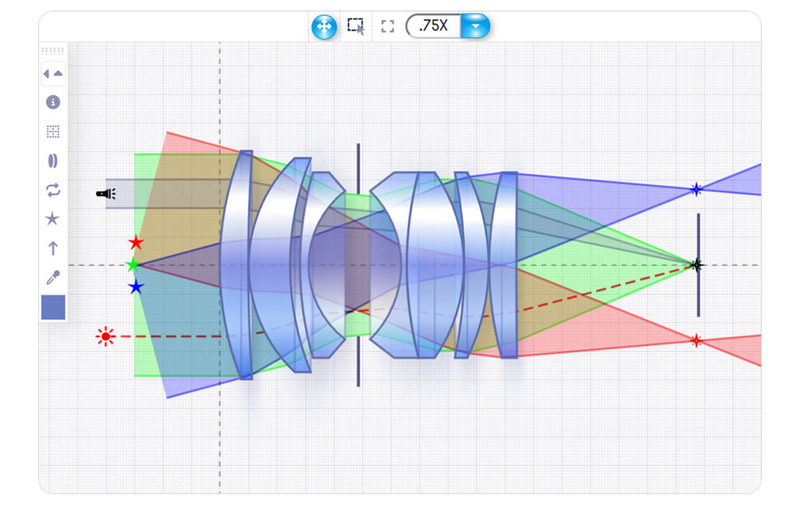Screen dimensions: 812x508
Task: Select the upward arrow object tool
Action: (x=53, y=248)
